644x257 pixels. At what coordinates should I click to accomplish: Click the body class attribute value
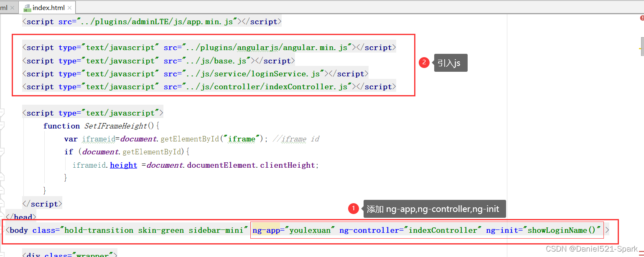click(155, 230)
